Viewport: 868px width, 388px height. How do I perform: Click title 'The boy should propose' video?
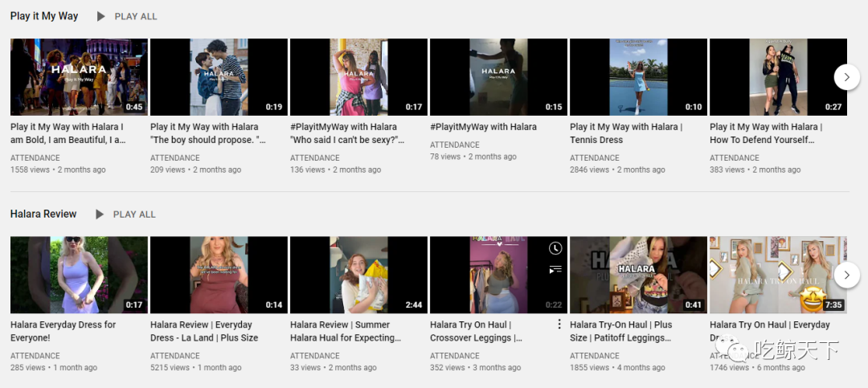click(208, 133)
